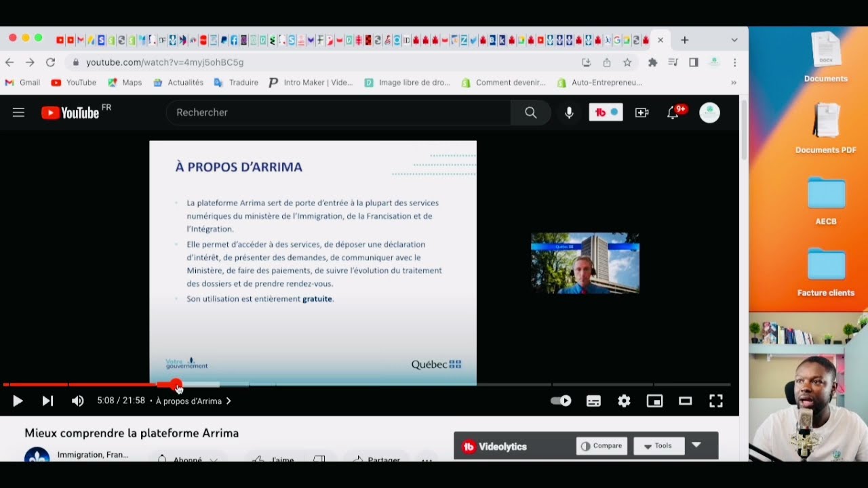Open a new browser tab
868x488 pixels.
[x=684, y=40]
